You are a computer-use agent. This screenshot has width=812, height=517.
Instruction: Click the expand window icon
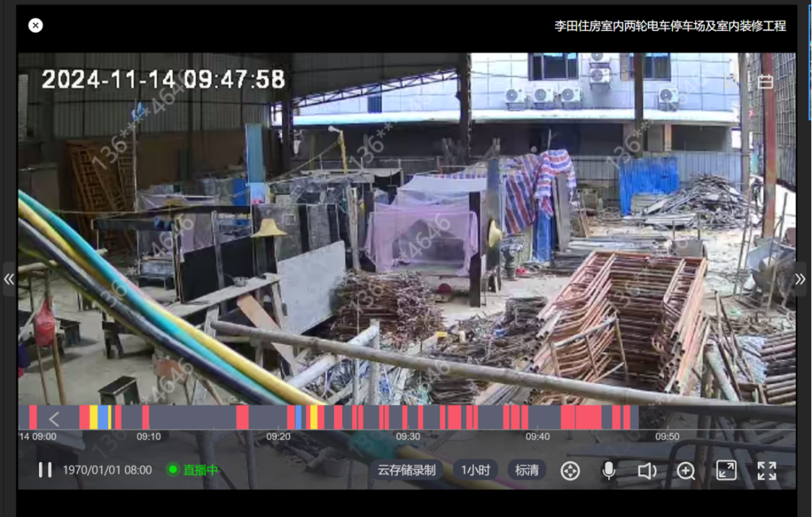726,470
